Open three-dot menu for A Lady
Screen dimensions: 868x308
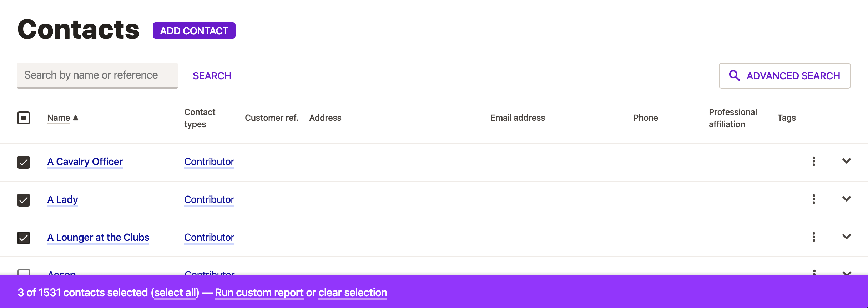click(814, 199)
